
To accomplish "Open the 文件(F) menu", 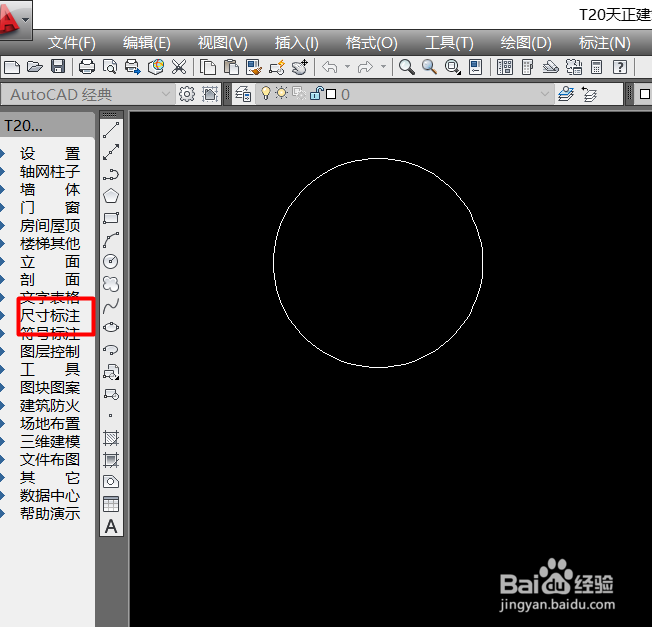I will point(72,43).
